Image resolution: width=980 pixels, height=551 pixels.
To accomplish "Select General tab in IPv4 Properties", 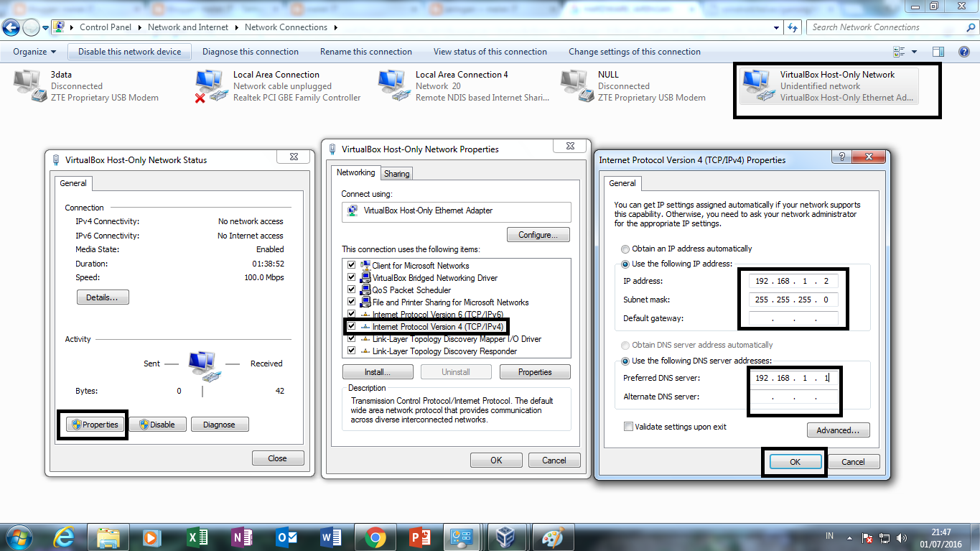I will (622, 183).
